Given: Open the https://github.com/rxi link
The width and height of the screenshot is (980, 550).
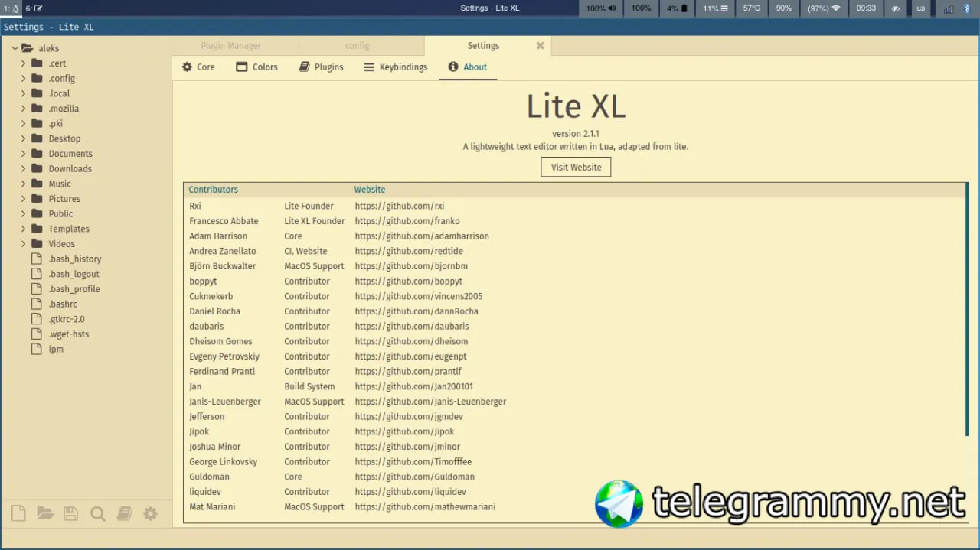Looking at the screenshot, I should pyautogui.click(x=400, y=206).
